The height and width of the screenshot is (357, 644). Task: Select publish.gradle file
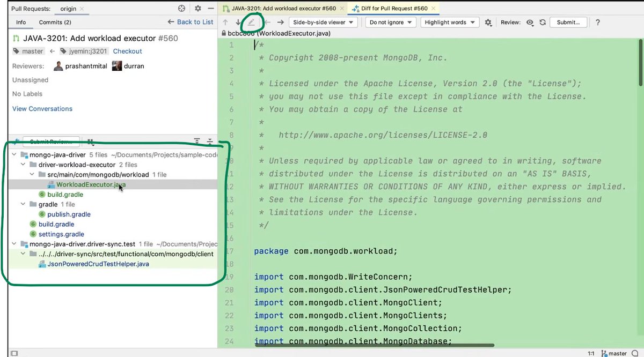(x=69, y=214)
